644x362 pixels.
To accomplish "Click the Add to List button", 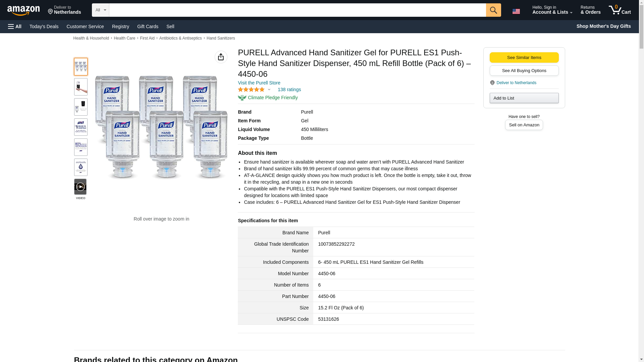I will [524, 98].
